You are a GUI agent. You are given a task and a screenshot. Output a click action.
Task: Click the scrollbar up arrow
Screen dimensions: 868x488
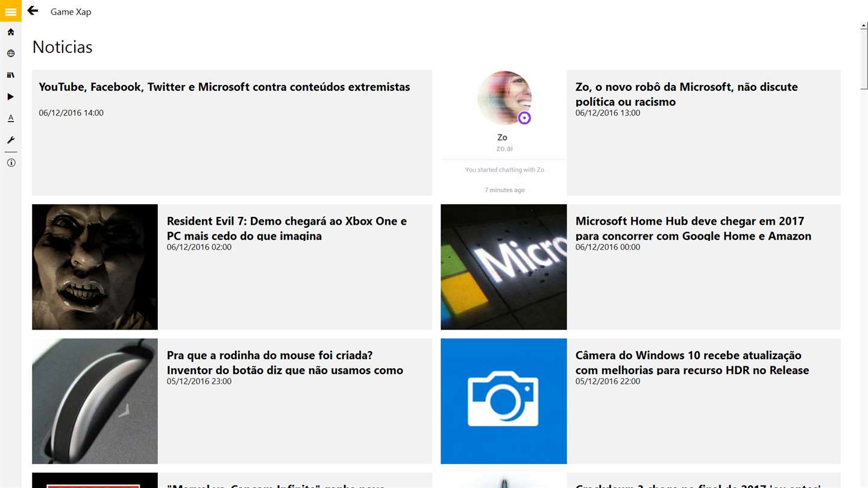(x=864, y=25)
